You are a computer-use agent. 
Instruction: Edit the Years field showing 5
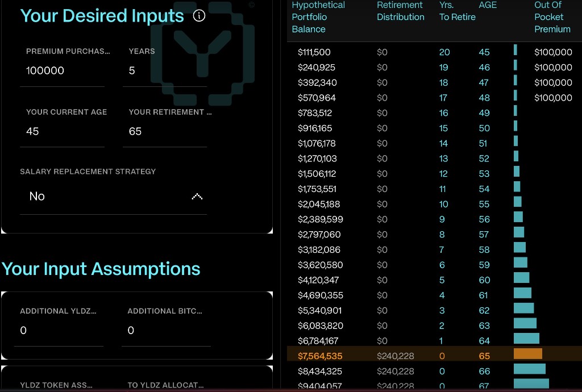coord(164,70)
